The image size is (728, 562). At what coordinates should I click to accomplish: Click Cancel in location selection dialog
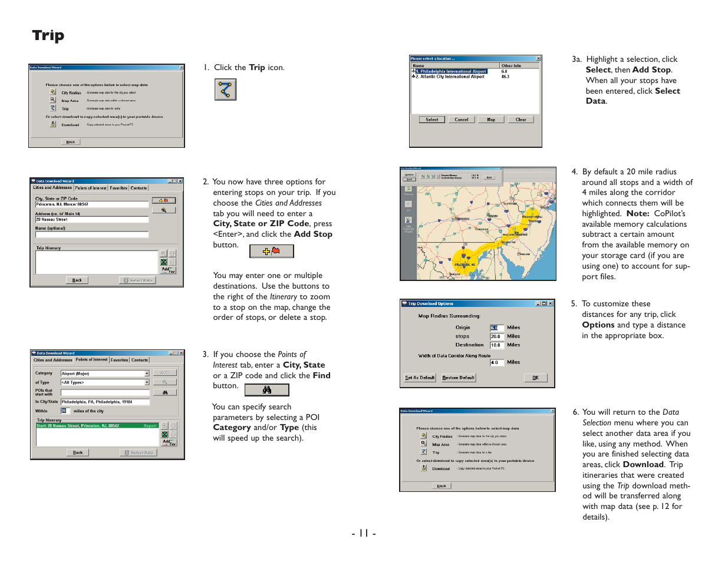tap(462, 120)
